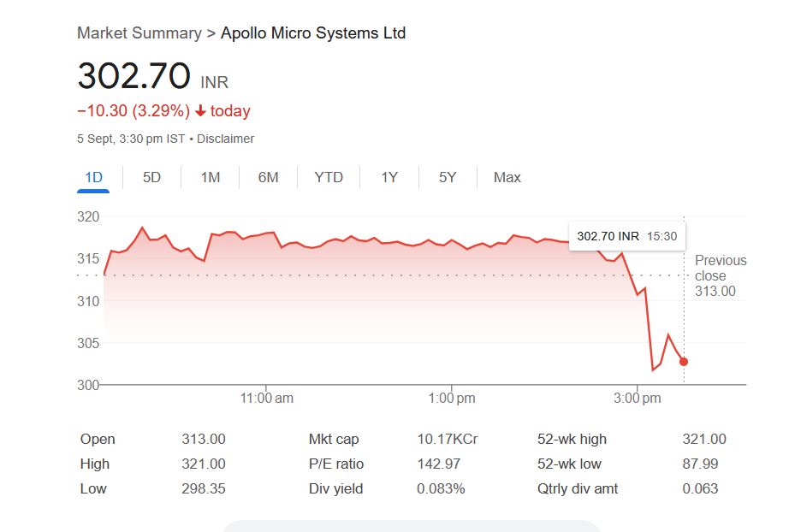Switch to the 5D chart tab

point(151,177)
